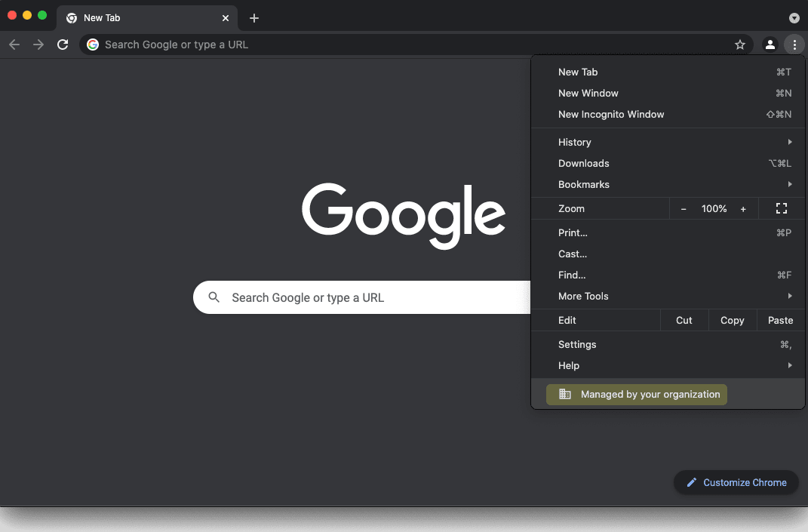Increase zoom with plus button
The image size is (808, 532).
[743, 209]
